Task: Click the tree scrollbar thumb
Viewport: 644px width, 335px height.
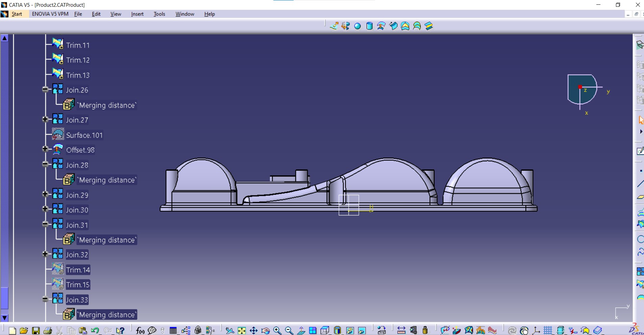Action: pos(4,298)
